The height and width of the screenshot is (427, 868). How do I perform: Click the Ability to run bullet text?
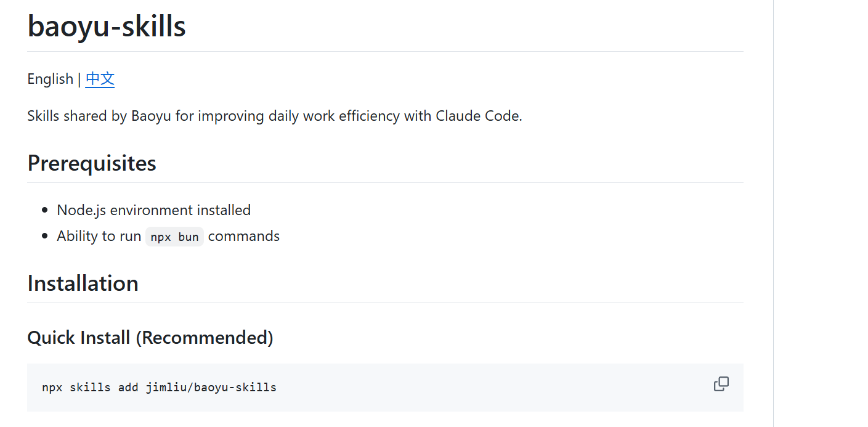pyautogui.click(x=99, y=237)
